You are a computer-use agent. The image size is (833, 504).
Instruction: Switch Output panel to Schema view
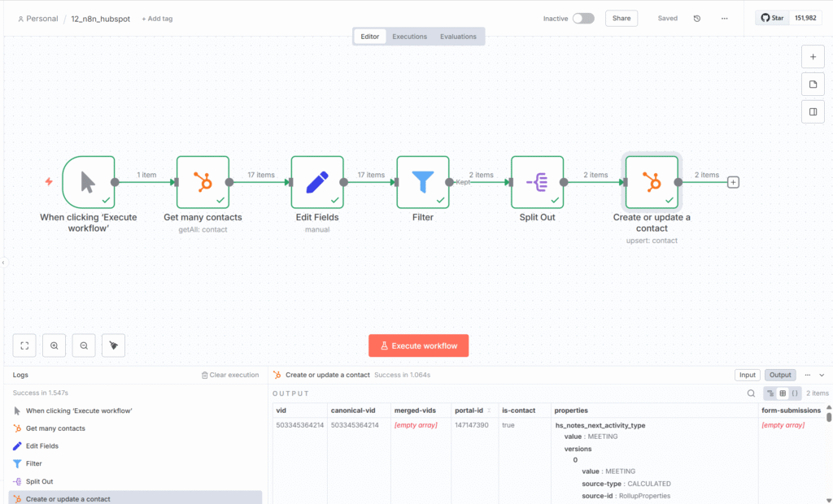771,393
